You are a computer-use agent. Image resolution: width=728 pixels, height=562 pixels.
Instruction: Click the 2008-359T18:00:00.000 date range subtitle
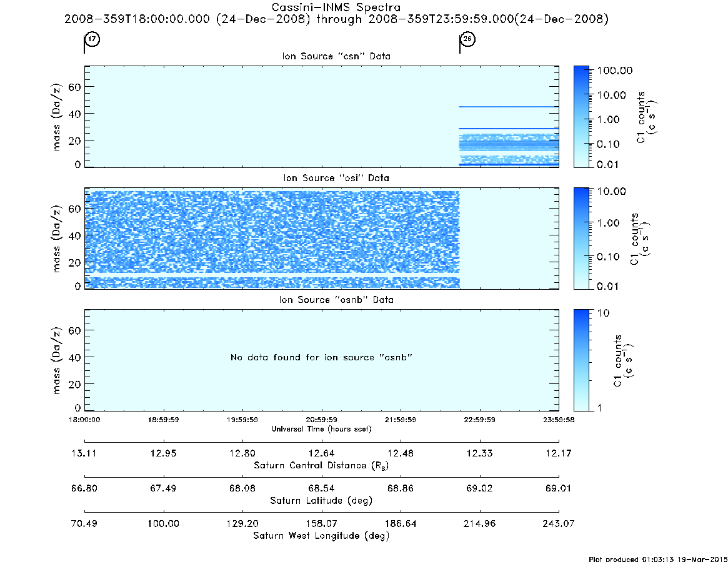click(336, 19)
